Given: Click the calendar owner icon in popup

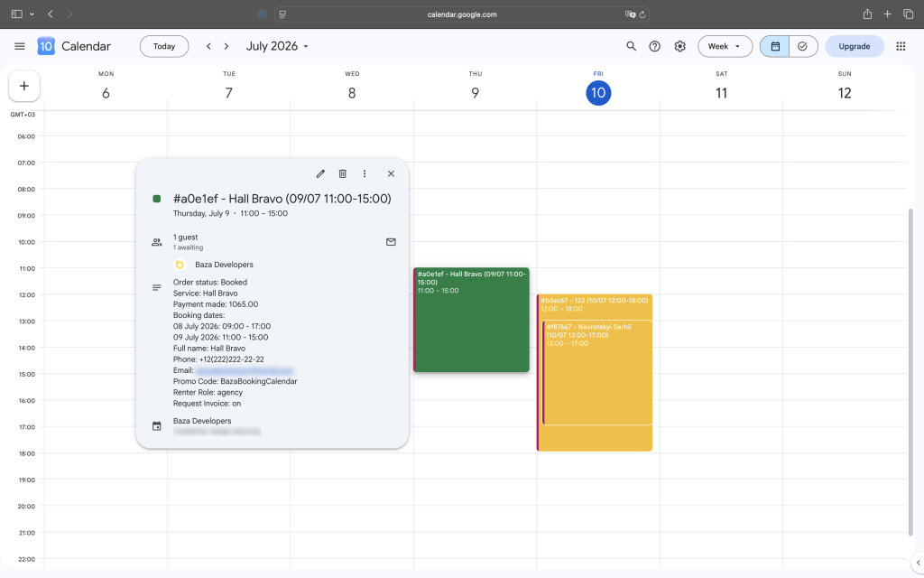Looking at the screenshot, I should 157,426.
